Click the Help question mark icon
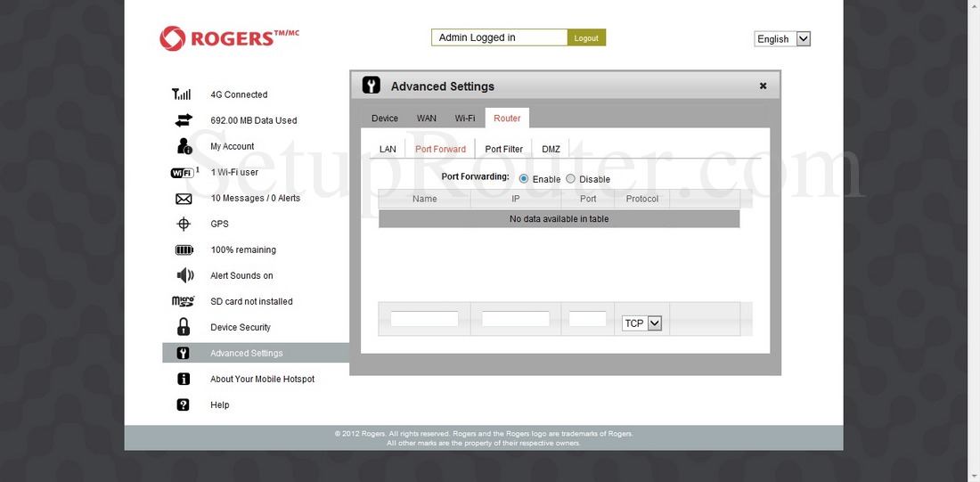This screenshot has height=482, width=980. [x=184, y=404]
